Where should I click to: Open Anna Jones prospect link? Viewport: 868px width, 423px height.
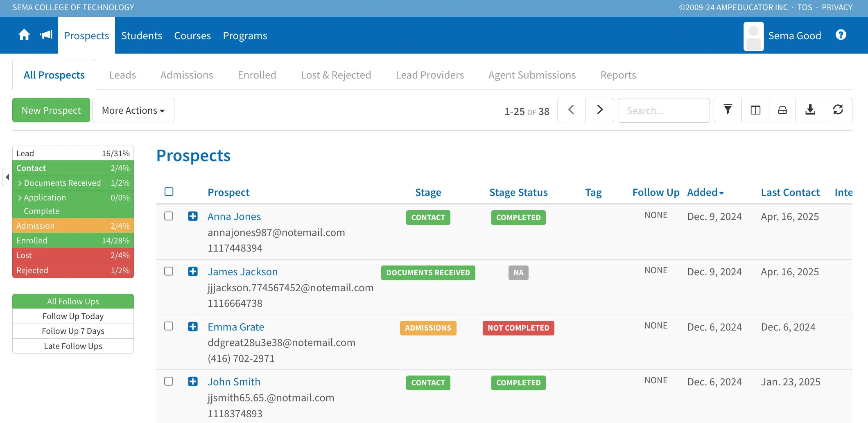coord(234,216)
